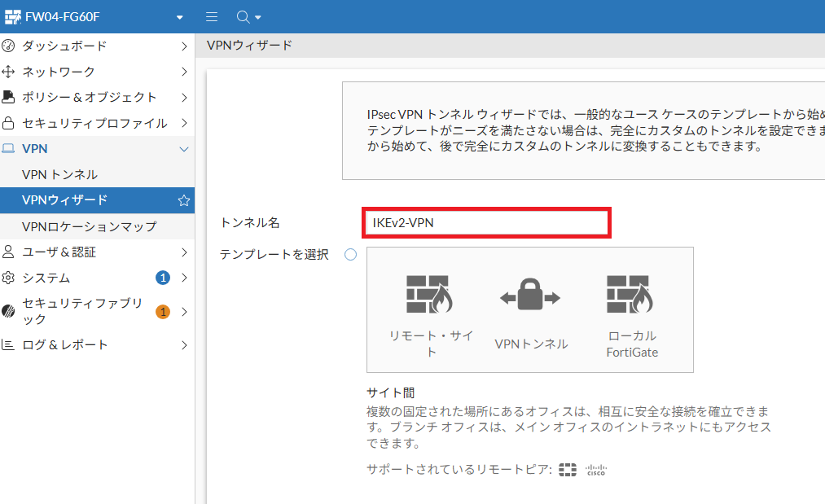Click the FW04-FG60F hostname text

click(x=62, y=17)
